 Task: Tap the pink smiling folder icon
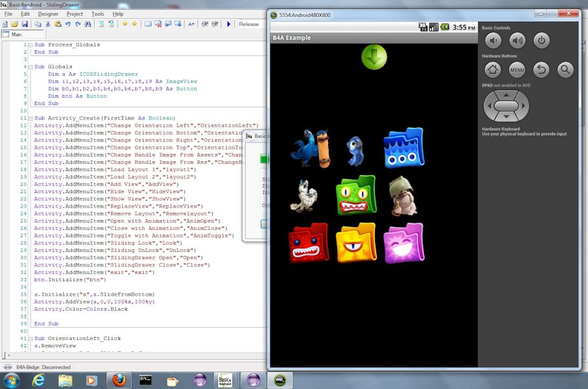(404, 243)
